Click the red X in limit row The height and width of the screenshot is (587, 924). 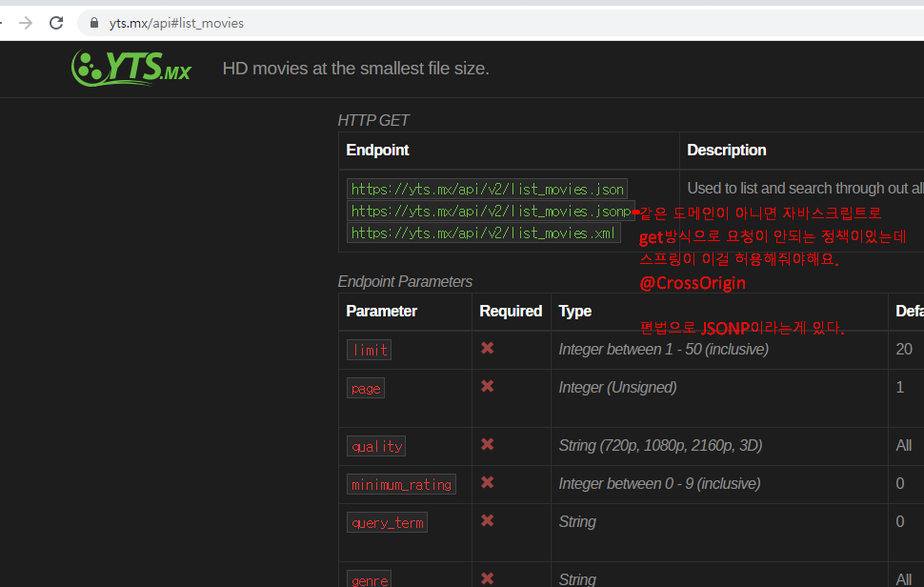coord(488,349)
